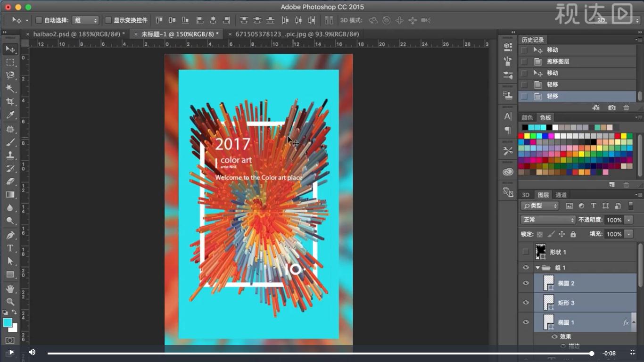This screenshot has width=644, height=362.
Task: Select the Lasso tool
Action: coord(10,75)
